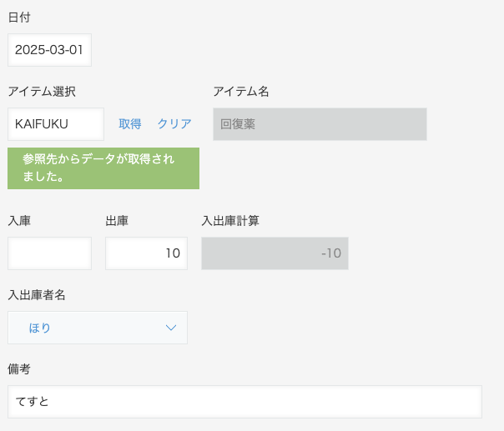This screenshot has width=504, height=431.
Task: Focus the アイテム選択 field containing KAIFUKU
Action: point(56,124)
